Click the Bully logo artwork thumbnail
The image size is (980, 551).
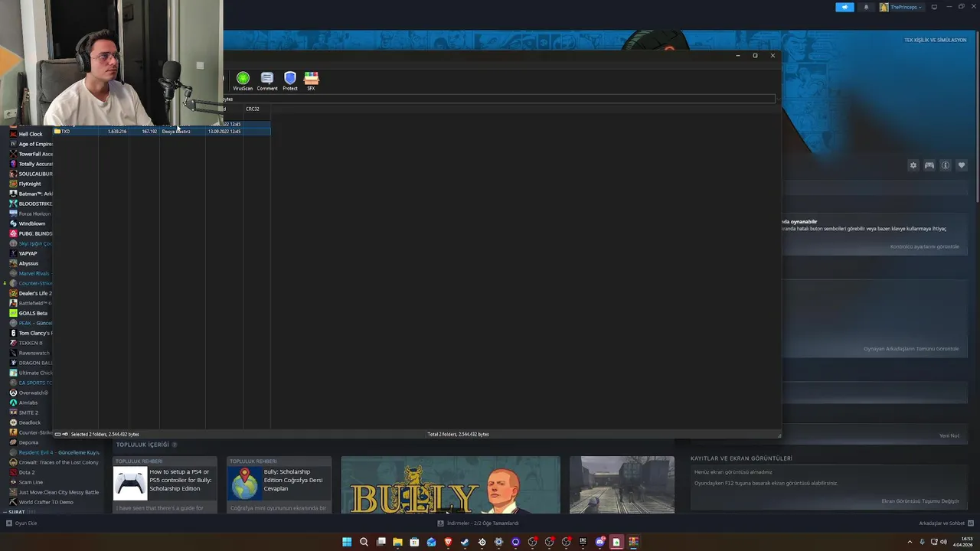[450, 484]
